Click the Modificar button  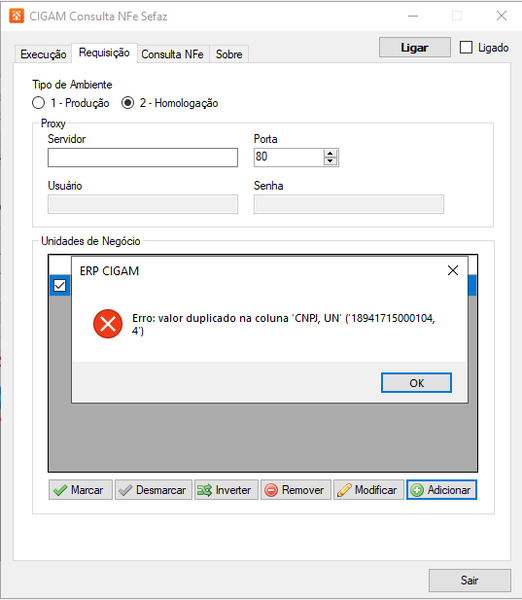369,490
